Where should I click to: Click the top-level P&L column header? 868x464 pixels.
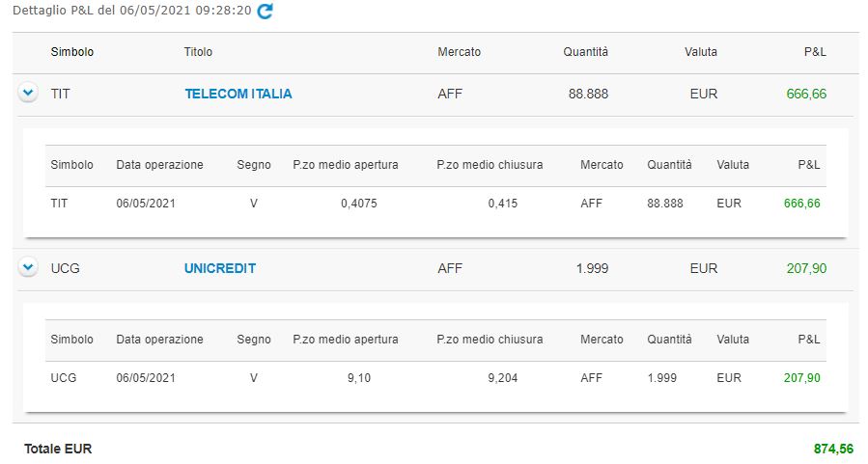[x=815, y=52]
